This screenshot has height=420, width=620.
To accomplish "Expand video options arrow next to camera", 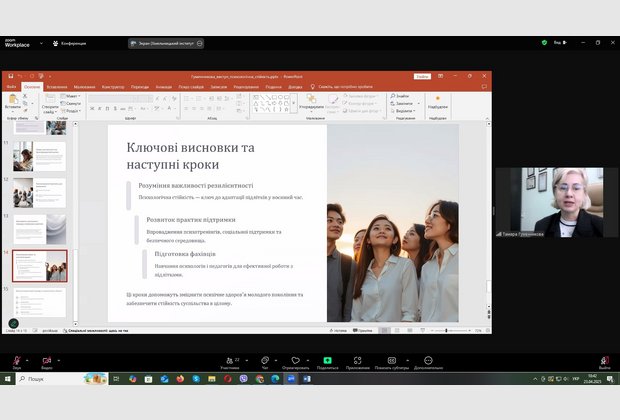I will tap(60, 357).
